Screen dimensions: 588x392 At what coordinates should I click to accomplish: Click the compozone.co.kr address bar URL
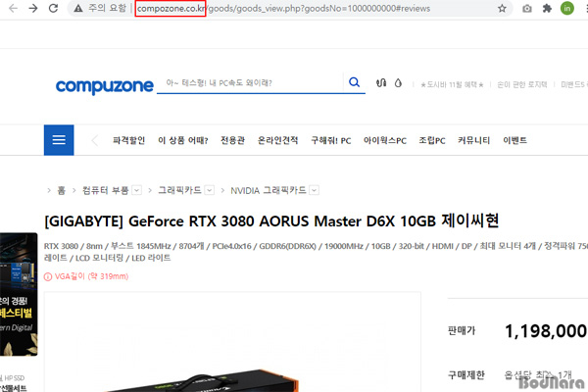click(171, 9)
